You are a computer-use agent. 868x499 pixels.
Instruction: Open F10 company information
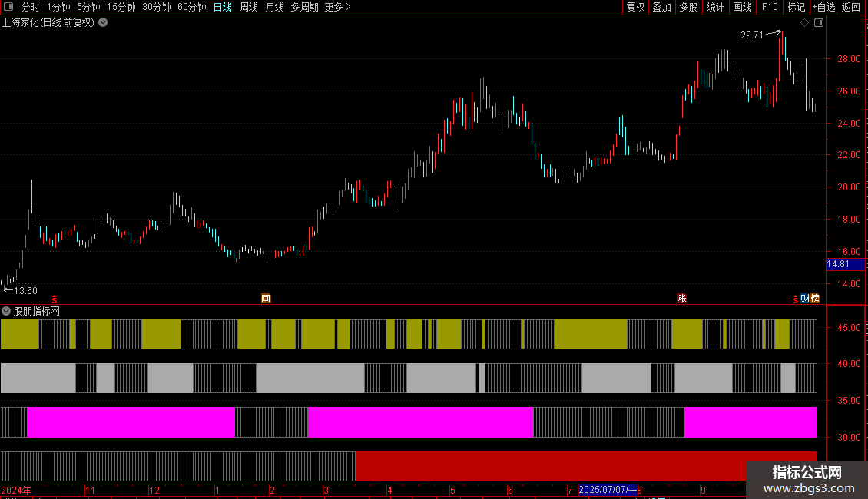pyautogui.click(x=770, y=7)
